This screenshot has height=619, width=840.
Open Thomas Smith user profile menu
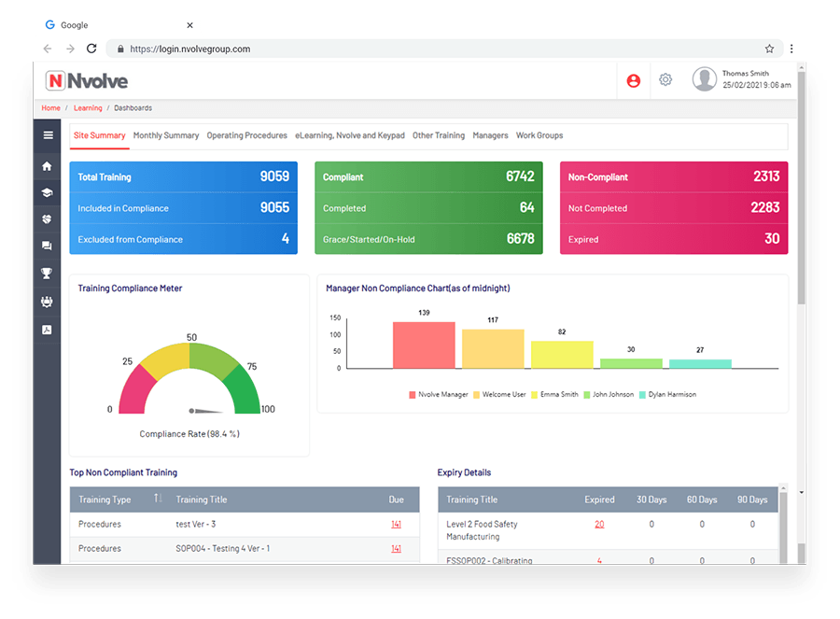pos(742,79)
